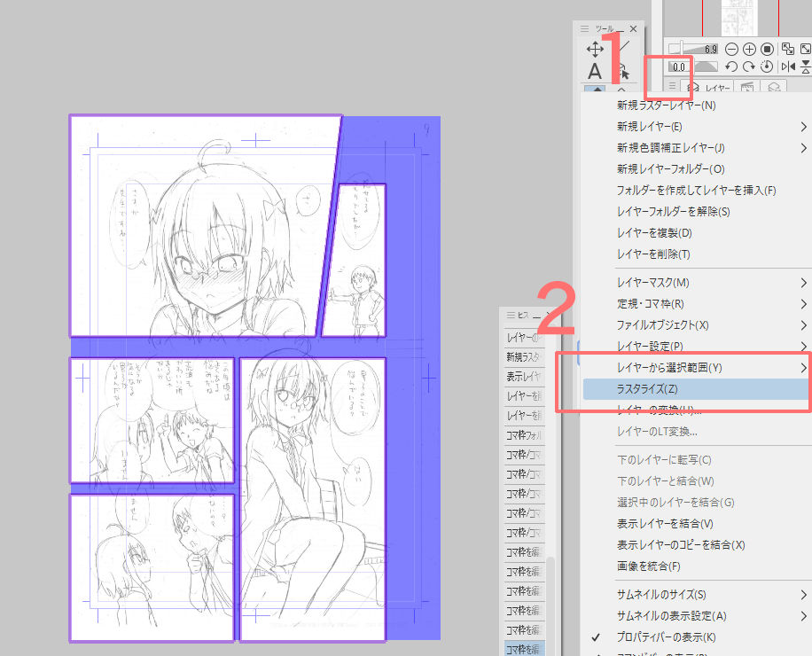
Task: Adjust the Navigator zoom slider
Action: point(693,49)
